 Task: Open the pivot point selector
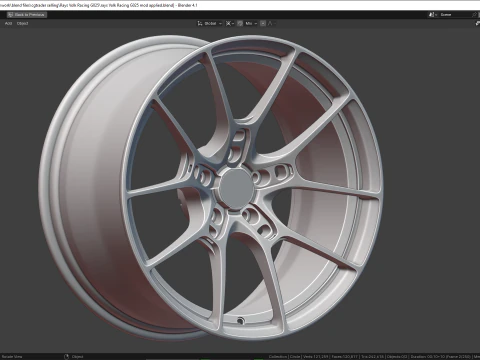(229, 23)
